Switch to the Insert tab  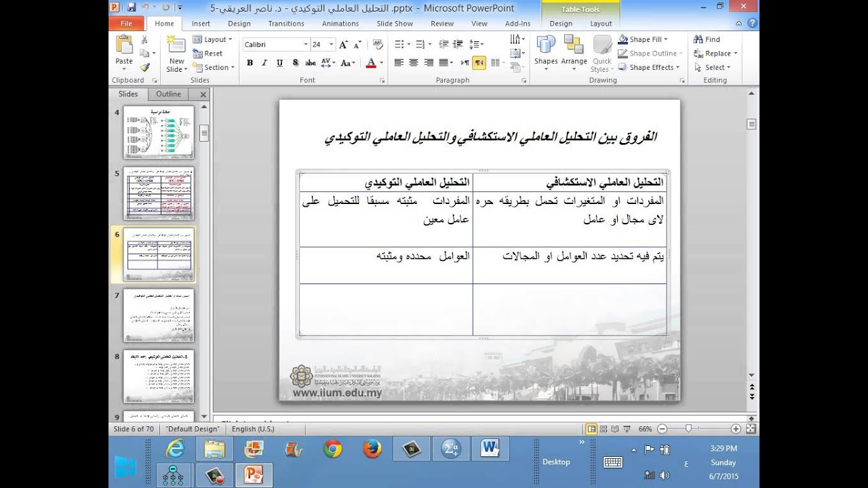point(201,23)
